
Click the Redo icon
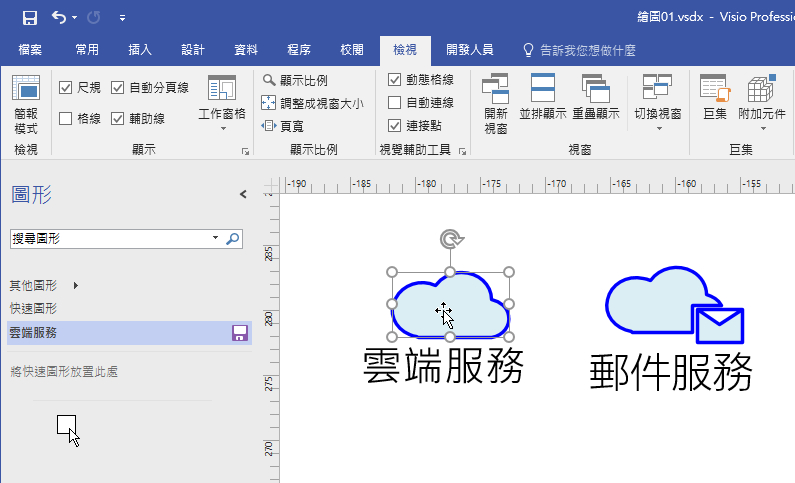click(93, 17)
